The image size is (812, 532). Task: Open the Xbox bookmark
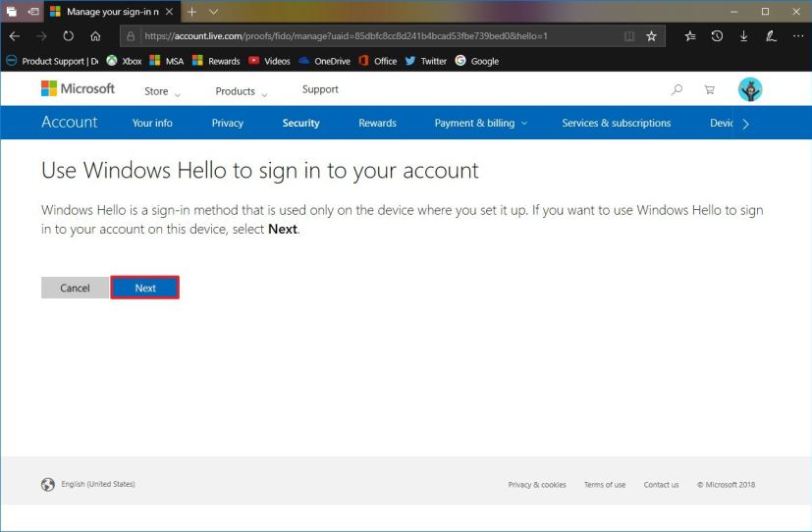(x=124, y=61)
